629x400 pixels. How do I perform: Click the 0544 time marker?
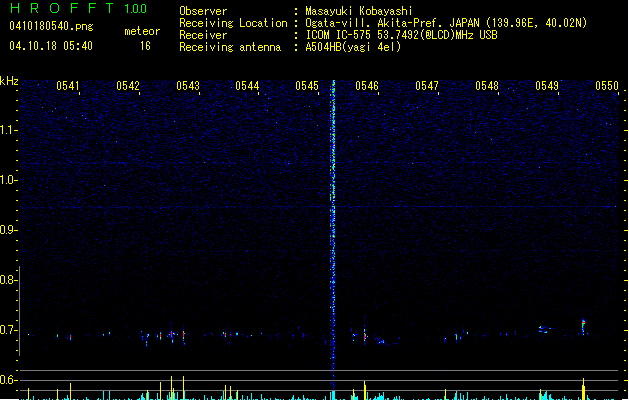(247, 86)
